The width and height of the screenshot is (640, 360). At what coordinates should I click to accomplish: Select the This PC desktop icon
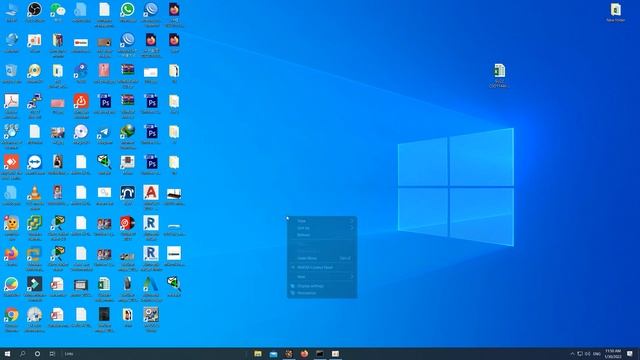click(x=11, y=9)
